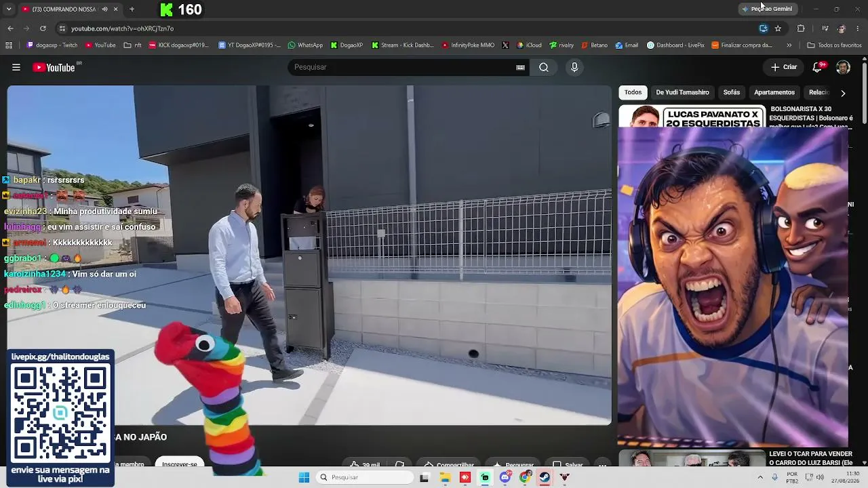Screen dimensions: 868x488
Task: Open Discord from the taskbar
Action: pos(505,477)
